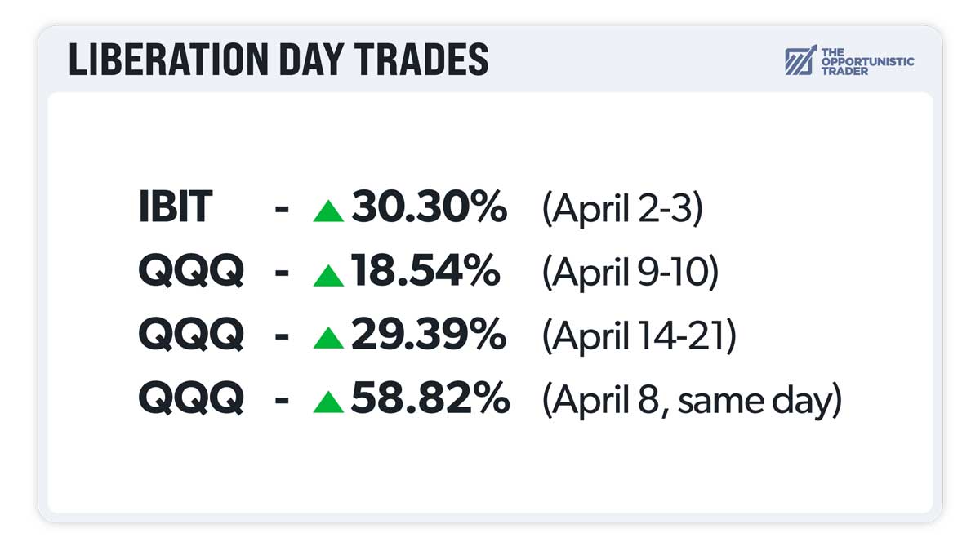Click the green arrow beside 18.54%
The image size is (980, 551).
click(328, 275)
